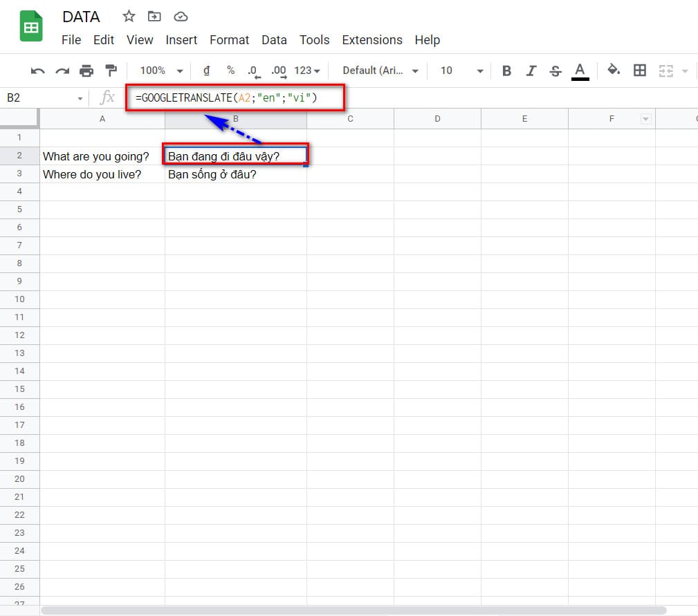Print the spreadsheet using printer icon

pos(86,71)
